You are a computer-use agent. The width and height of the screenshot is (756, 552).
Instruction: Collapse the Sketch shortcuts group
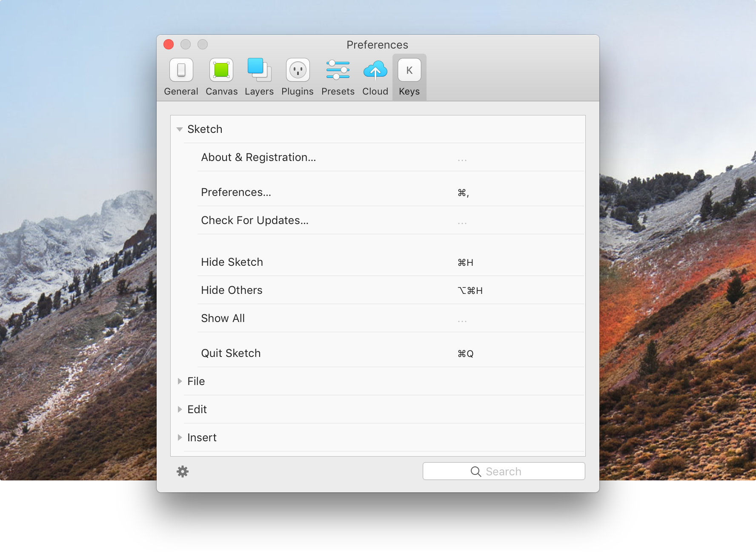(x=180, y=129)
